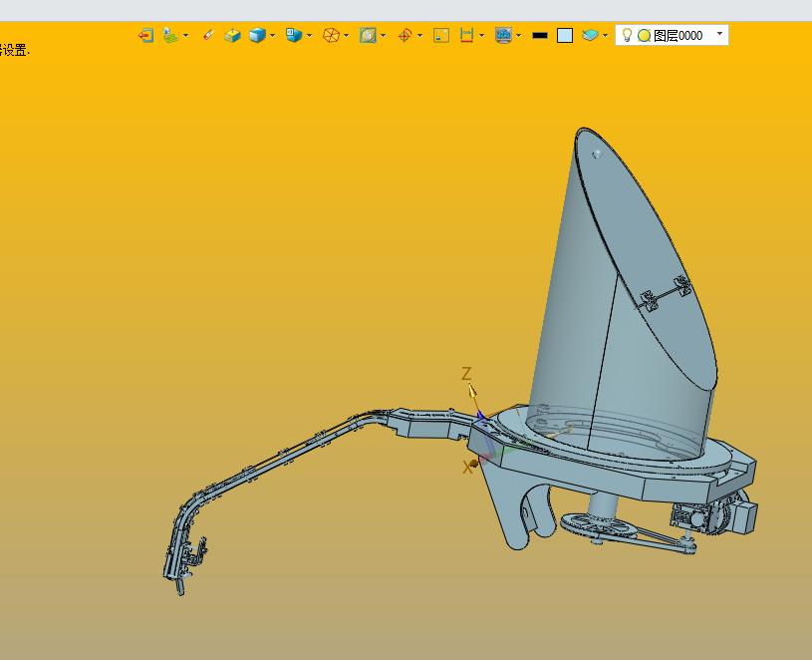Expand the monitor display dropdown arrow
This screenshot has height=660, width=812.
pyautogui.click(x=519, y=36)
